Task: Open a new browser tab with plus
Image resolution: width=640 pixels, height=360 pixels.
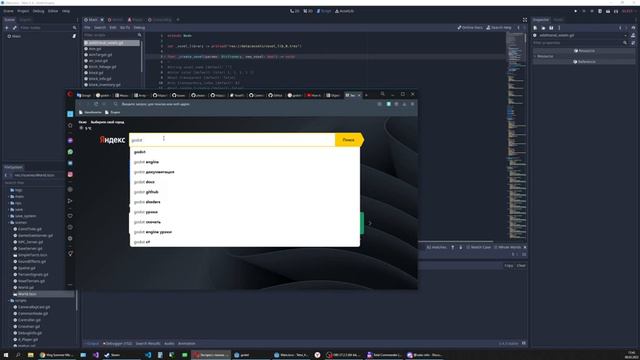Action: 366,95
